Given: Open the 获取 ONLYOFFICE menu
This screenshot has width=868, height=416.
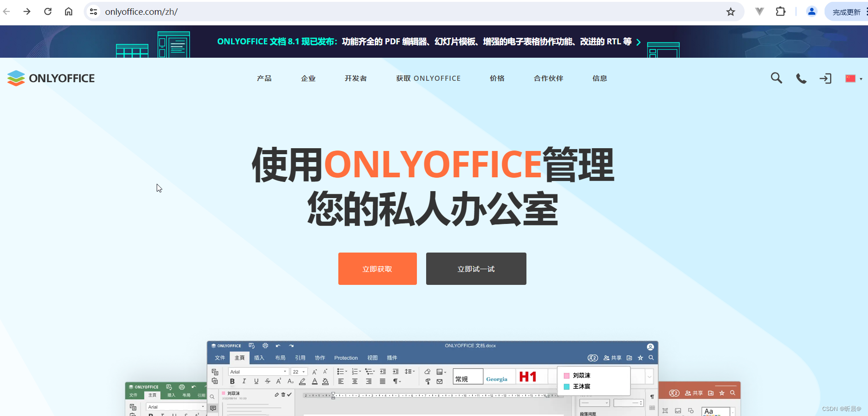Looking at the screenshot, I should [428, 78].
